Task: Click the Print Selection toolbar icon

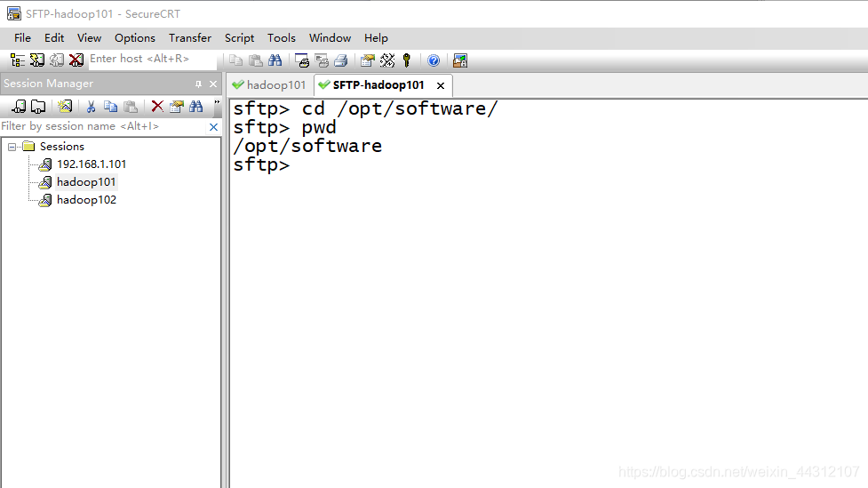Action: pyautogui.click(x=321, y=60)
